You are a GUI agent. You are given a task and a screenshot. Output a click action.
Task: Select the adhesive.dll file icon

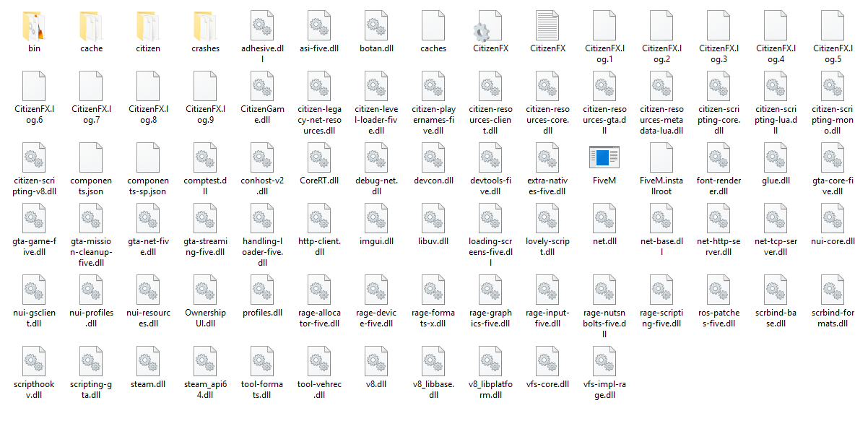click(263, 25)
